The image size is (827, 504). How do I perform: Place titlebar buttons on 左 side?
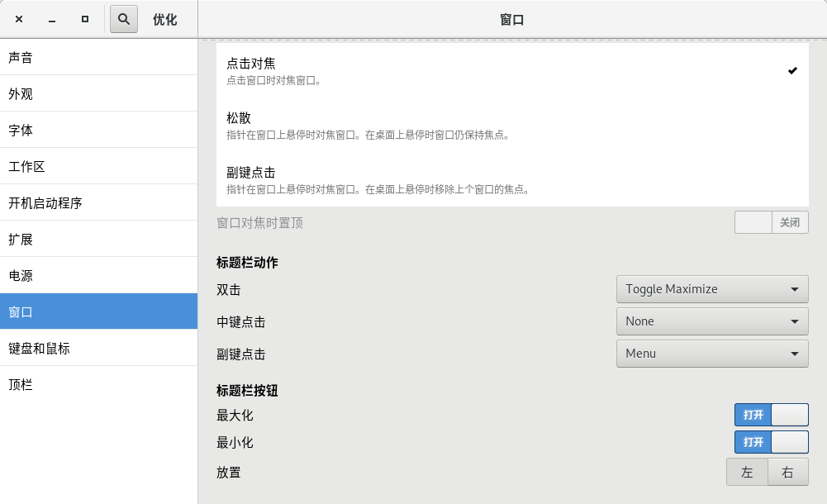[747, 473]
